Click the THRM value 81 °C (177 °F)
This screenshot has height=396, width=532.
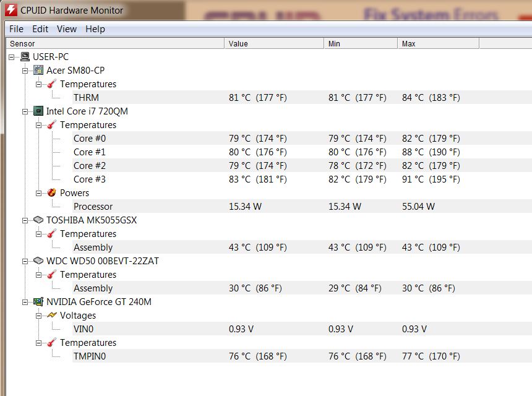tap(258, 97)
